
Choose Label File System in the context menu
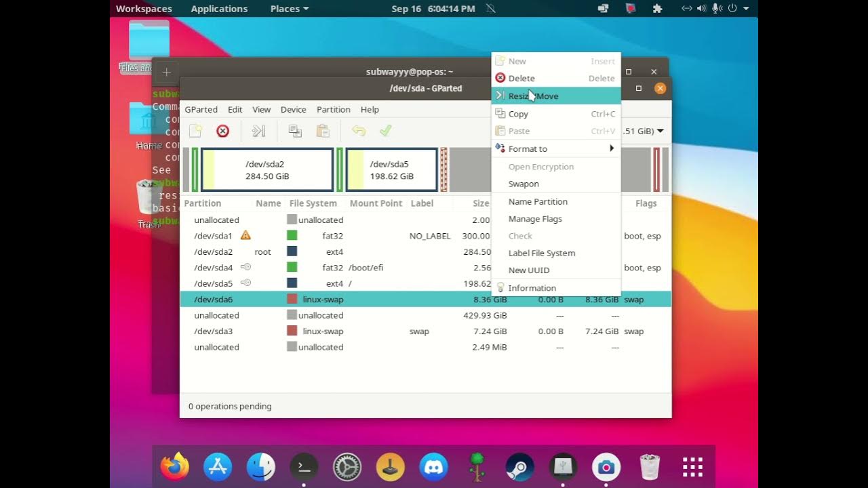pyautogui.click(x=556, y=253)
